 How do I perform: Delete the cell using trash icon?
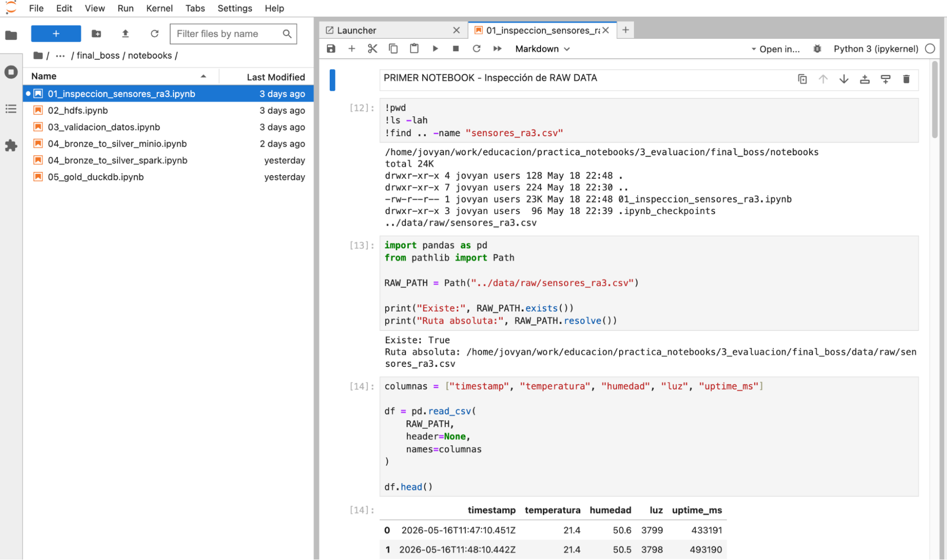(906, 79)
